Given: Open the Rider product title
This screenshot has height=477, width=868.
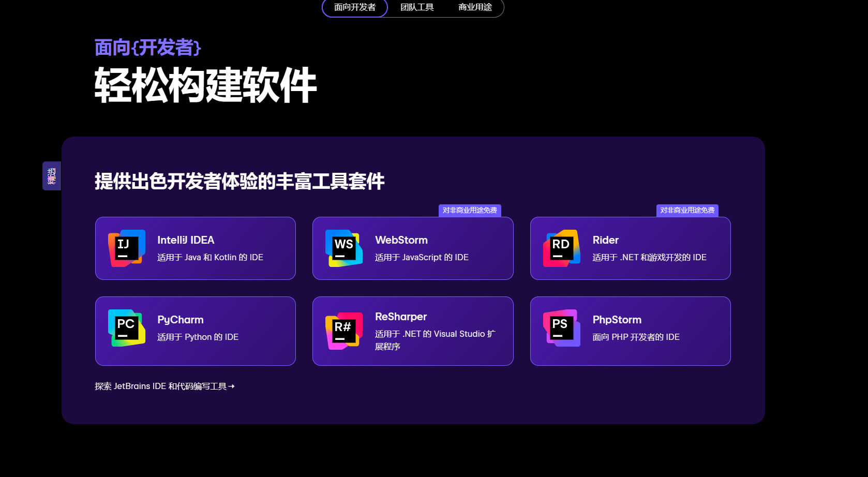Looking at the screenshot, I should [x=606, y=240].
